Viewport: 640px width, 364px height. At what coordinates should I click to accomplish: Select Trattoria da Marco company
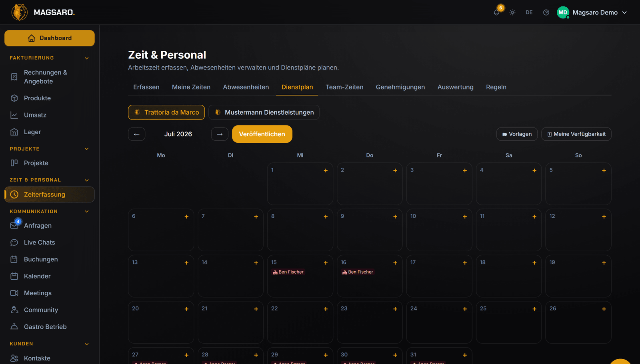point(166,112)
